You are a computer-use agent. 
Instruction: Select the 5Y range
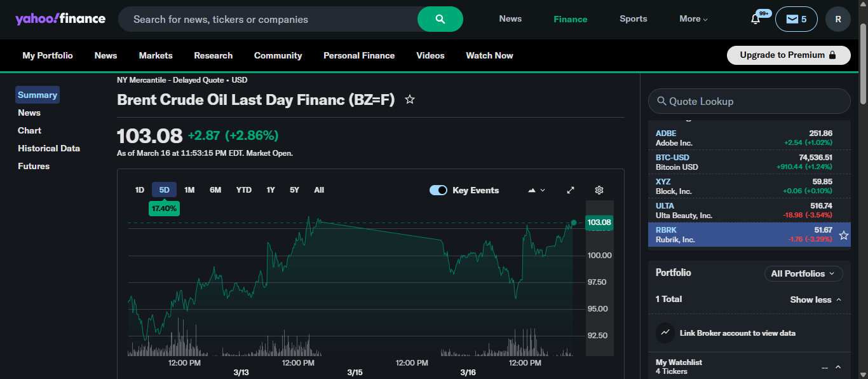tap(294, 190)
